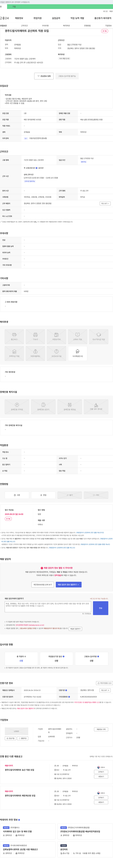Click the 모성보호시설 benefit icon

[56, 353]
